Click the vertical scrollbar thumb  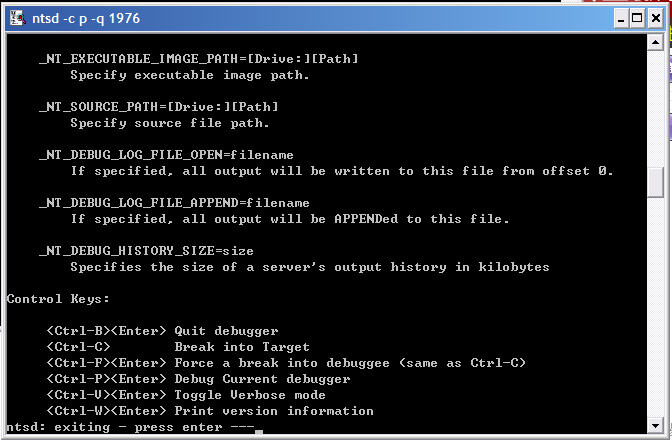point(656,183)
